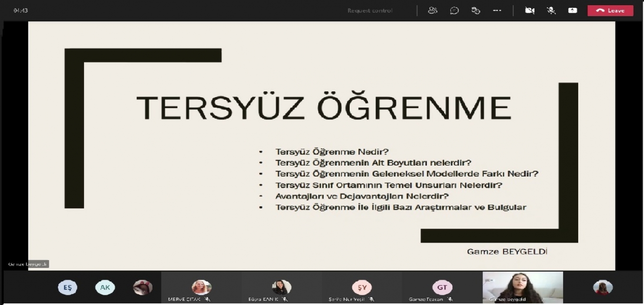This screenshot has width=644, height=305.
Task: Select the MERVE CITAK participant tile
Action: 201,288
